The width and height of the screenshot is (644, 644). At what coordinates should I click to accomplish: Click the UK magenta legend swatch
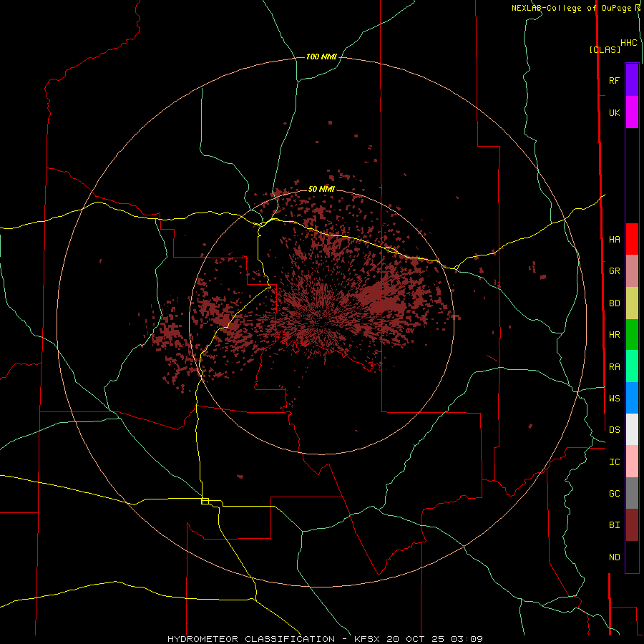tap(632, 112)
